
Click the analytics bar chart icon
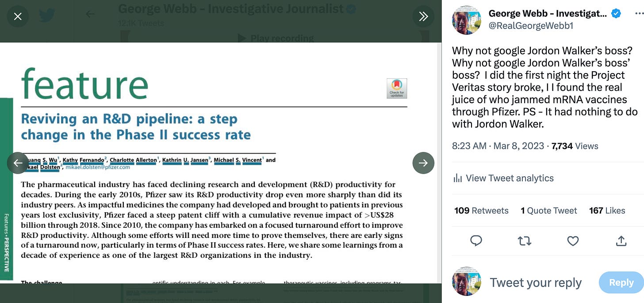click(457, 178)
